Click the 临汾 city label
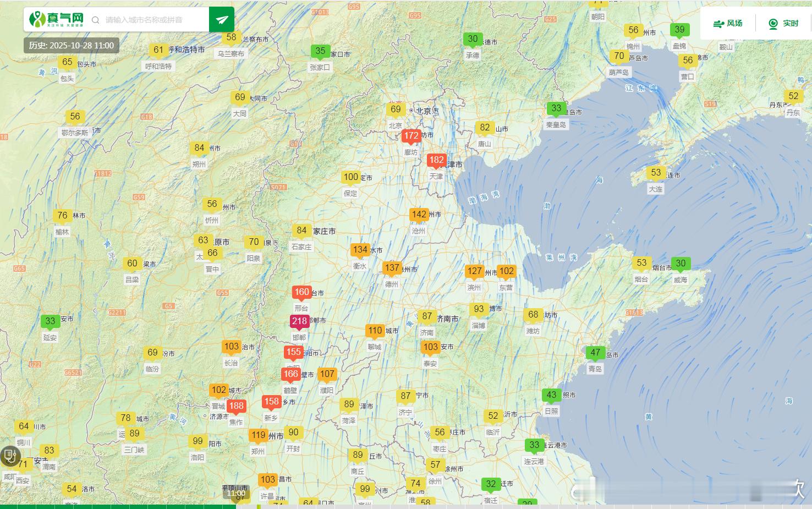Viewport: 812px width, 509px height. pyautogui.click(x=152, y=369)
